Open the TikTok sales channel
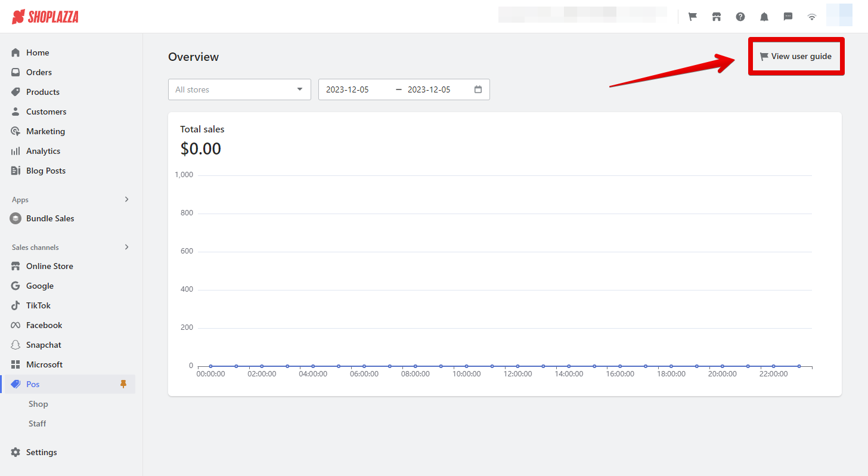 (x=38, y=305)
